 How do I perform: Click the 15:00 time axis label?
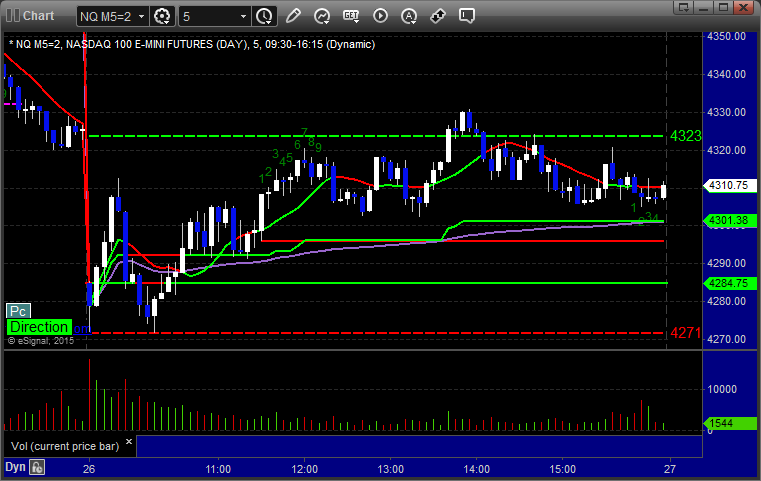click(x=562, y=469)
